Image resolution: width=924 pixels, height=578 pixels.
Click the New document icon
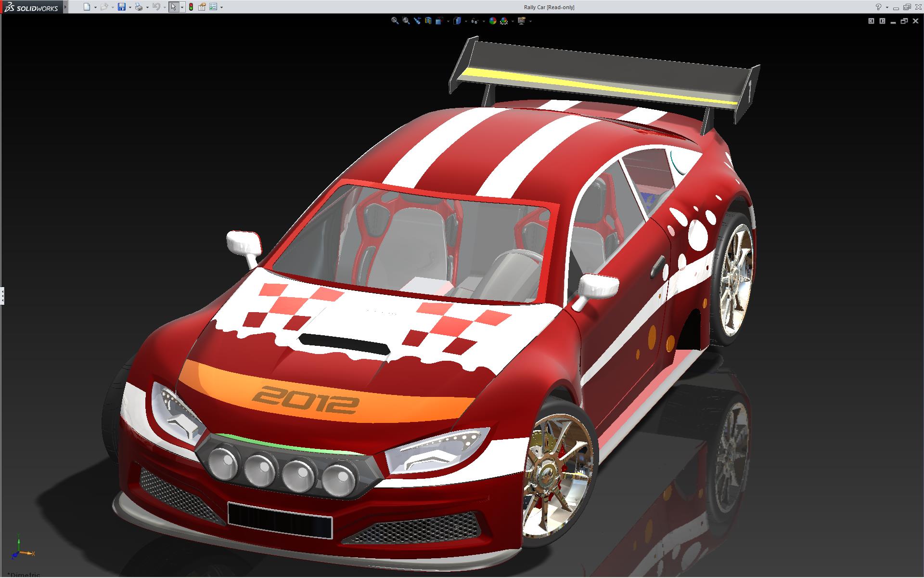click(87, 7)
